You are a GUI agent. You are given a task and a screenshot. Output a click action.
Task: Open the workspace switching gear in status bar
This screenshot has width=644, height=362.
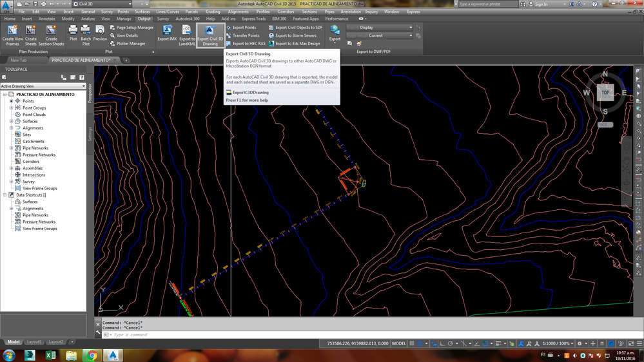pos(580,343)
